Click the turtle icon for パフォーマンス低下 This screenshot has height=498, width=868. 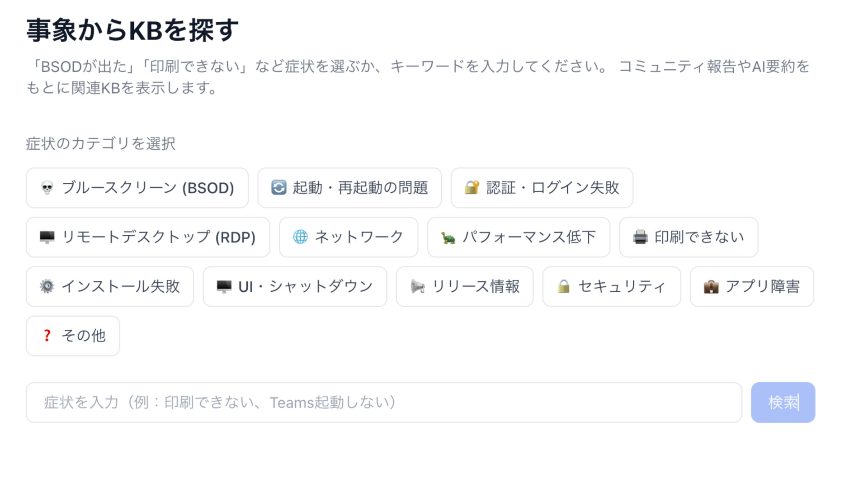[448, 237]
